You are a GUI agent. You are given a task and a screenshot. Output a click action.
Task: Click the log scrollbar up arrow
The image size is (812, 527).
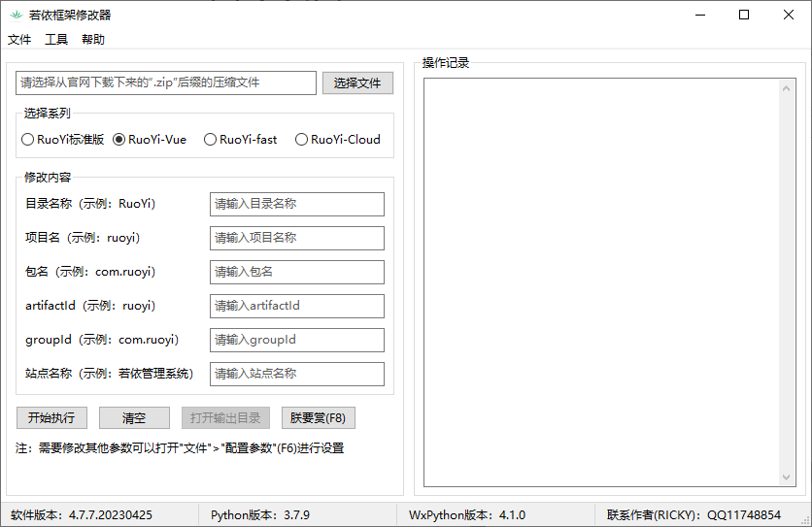[x=786, y=88]
